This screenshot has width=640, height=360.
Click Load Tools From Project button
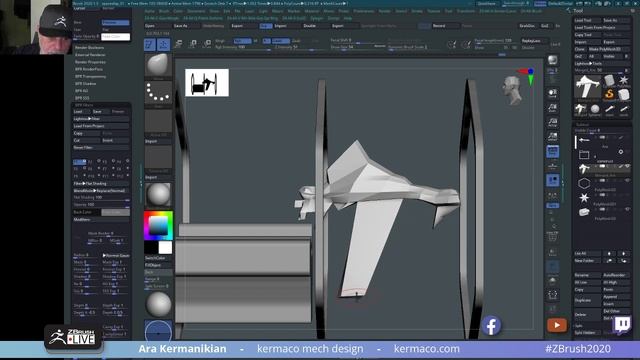[x=602, y=27]
